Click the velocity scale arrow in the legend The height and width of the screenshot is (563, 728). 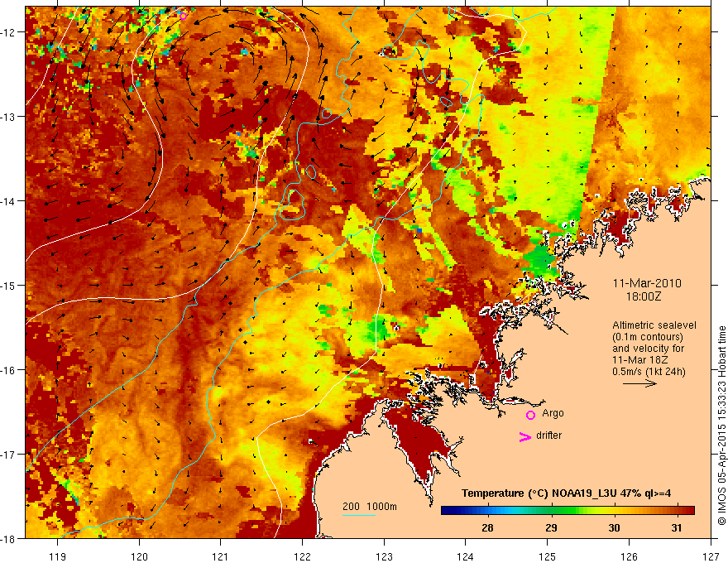639,383
